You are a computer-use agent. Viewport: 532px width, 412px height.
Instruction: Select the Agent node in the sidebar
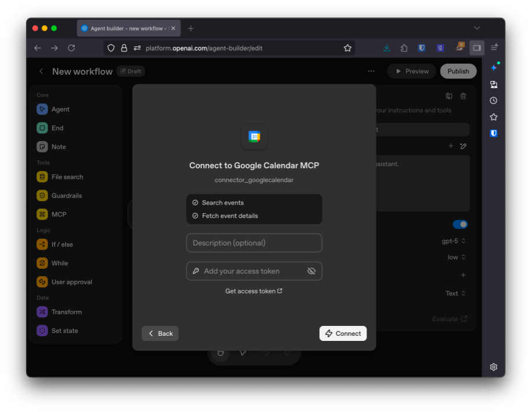click(58, 109)
